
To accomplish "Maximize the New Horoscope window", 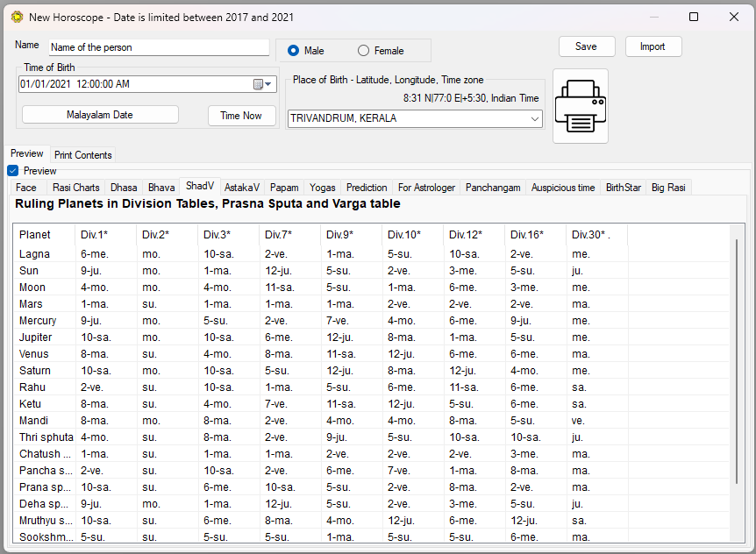I will pos(693,17).
